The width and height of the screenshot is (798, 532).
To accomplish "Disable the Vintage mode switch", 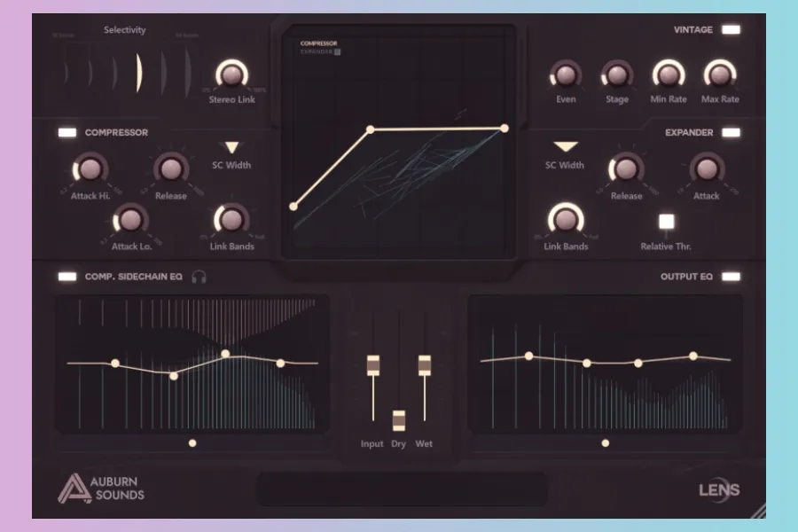I will click(731, 30).
